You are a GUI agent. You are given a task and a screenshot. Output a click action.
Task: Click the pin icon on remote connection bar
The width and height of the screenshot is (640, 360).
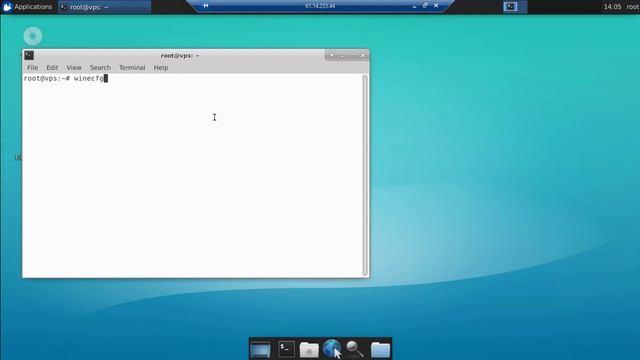(x=206, y=6)
